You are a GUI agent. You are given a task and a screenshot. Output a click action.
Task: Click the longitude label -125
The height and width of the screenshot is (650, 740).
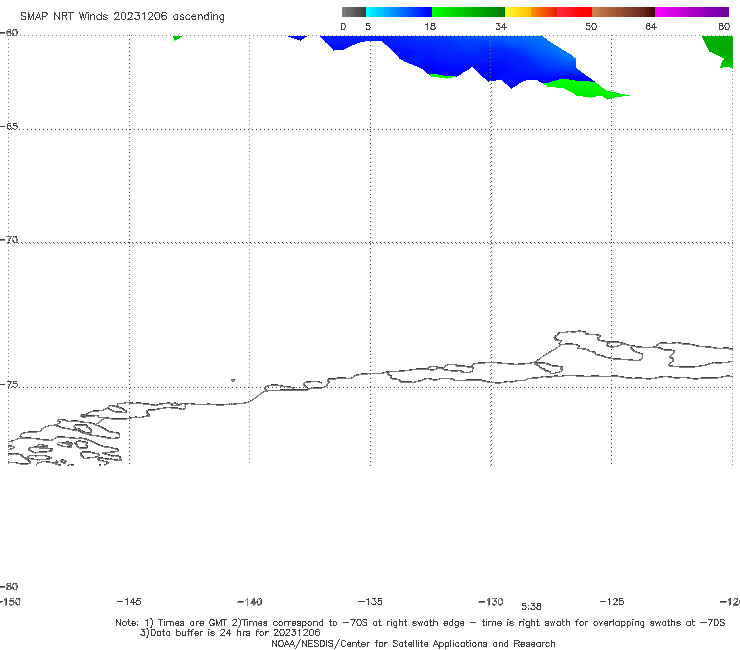[x=612, y=601]
